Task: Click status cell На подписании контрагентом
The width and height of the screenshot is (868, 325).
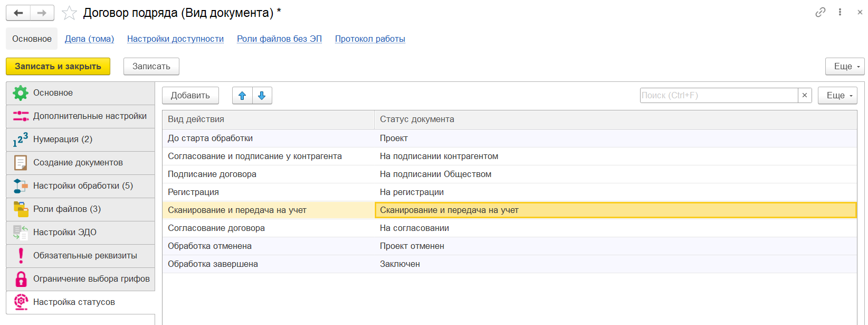Action: [x=616, y=156]
